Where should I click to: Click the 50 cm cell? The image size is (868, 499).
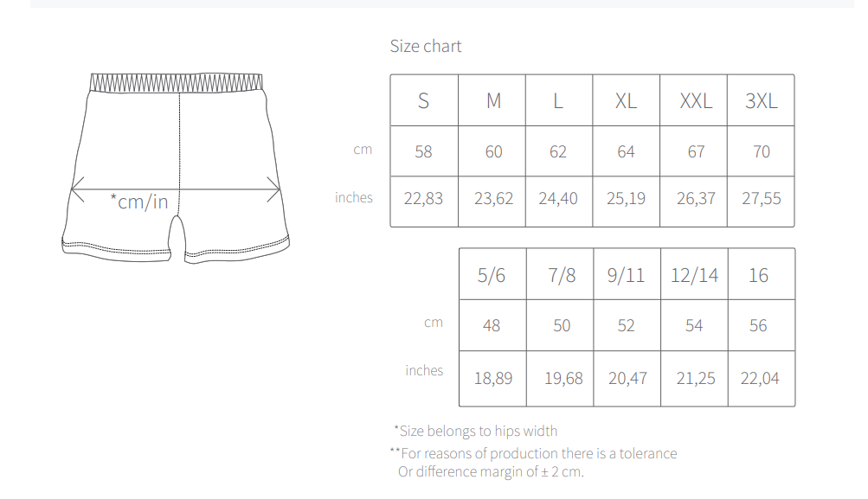pyautogui.click(x=562, y=326)
